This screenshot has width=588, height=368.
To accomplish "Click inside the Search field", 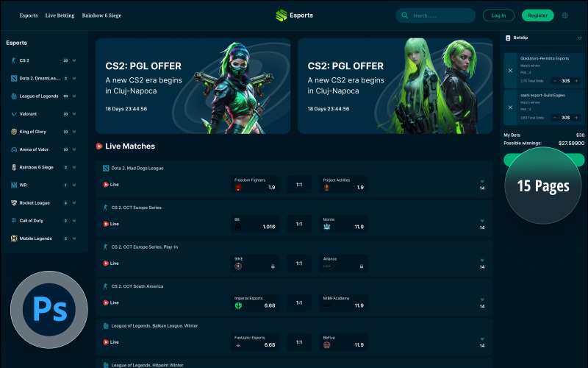I will point(435,15).
